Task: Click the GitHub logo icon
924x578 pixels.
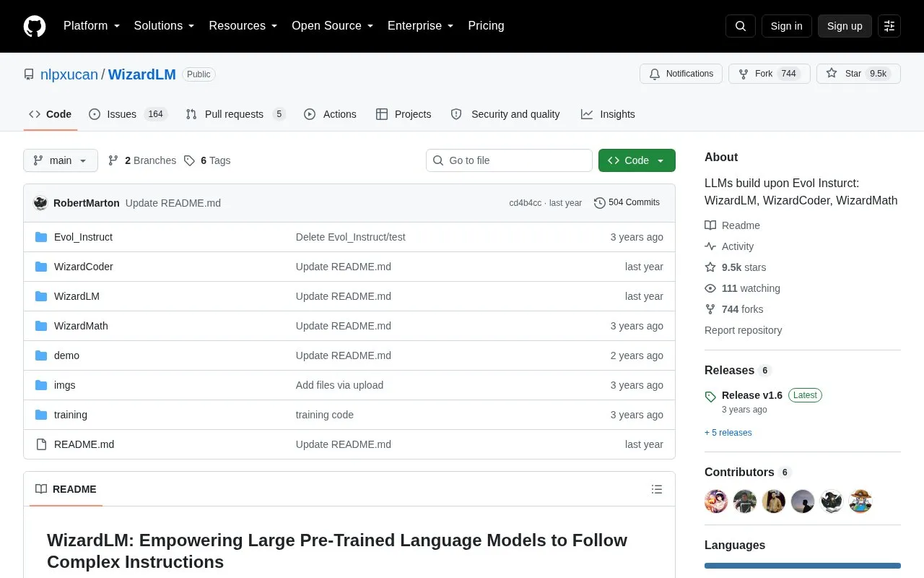Action: (35, 26)
